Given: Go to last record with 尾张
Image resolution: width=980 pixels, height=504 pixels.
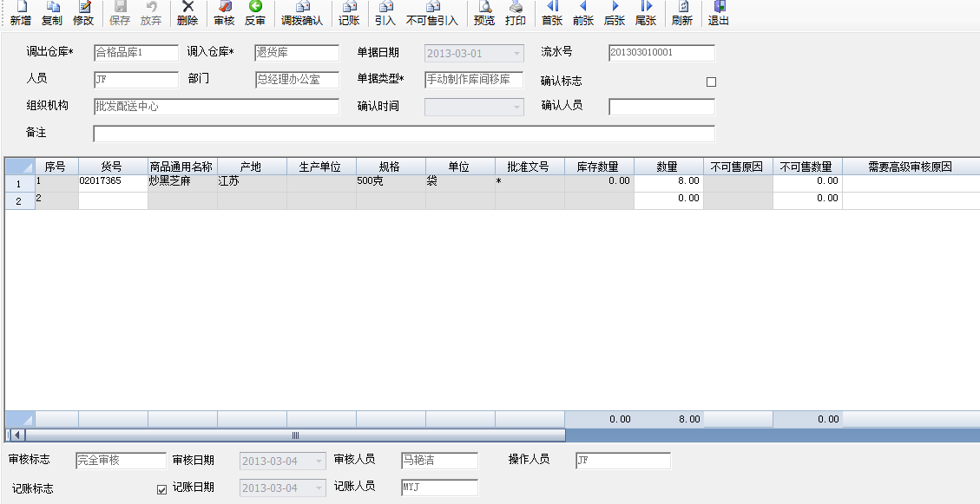Looking at the screenshot, I should (x=646, y=13).
